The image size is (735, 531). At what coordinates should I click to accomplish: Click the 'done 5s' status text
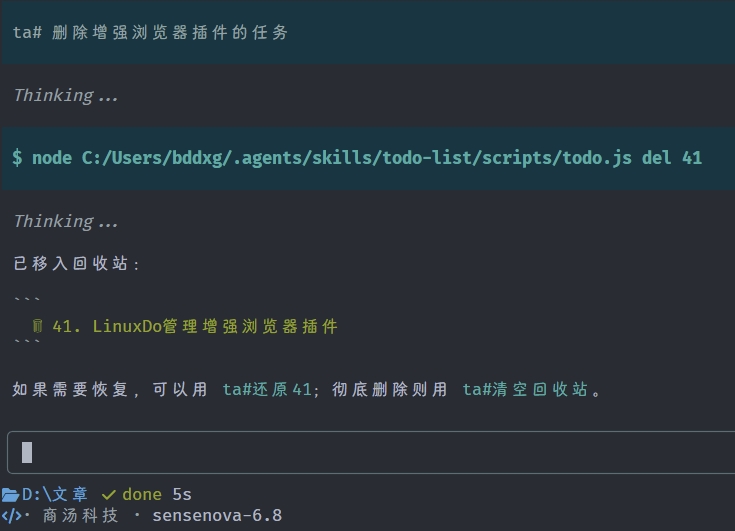[x=157, y=494]
